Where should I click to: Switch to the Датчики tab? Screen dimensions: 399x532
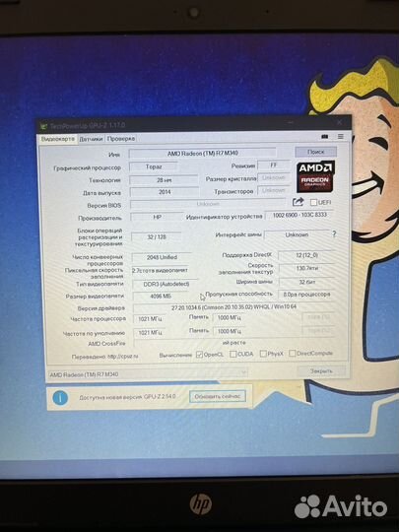click(x=91, y=139)
